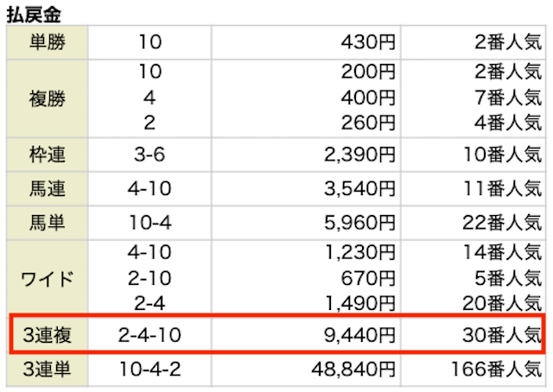Click the 馬連 row label
Screen dimensions: 553x392
(48, 187)
